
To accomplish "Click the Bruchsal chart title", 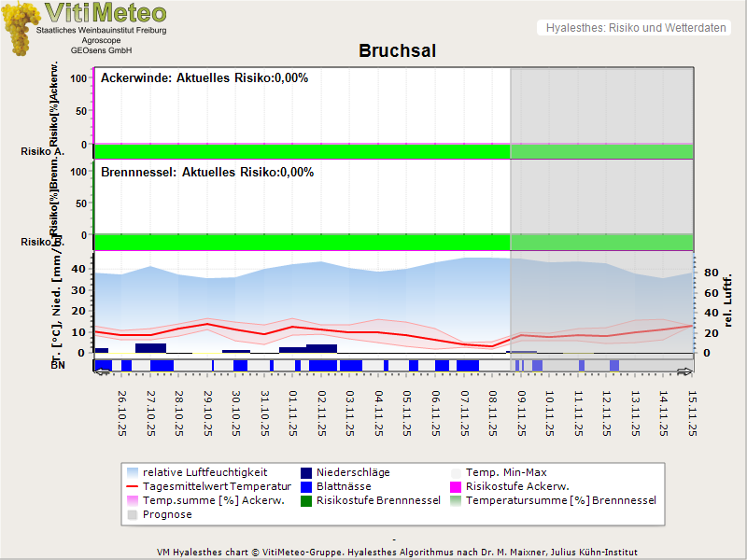I will (x=397, y=50).
